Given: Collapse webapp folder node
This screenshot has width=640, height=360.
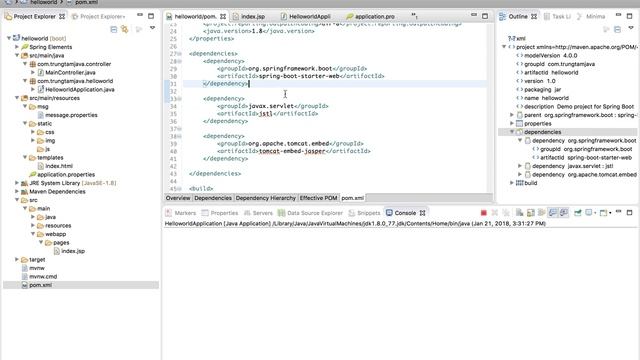Looking at the screenshot, I should click(33, 234).
